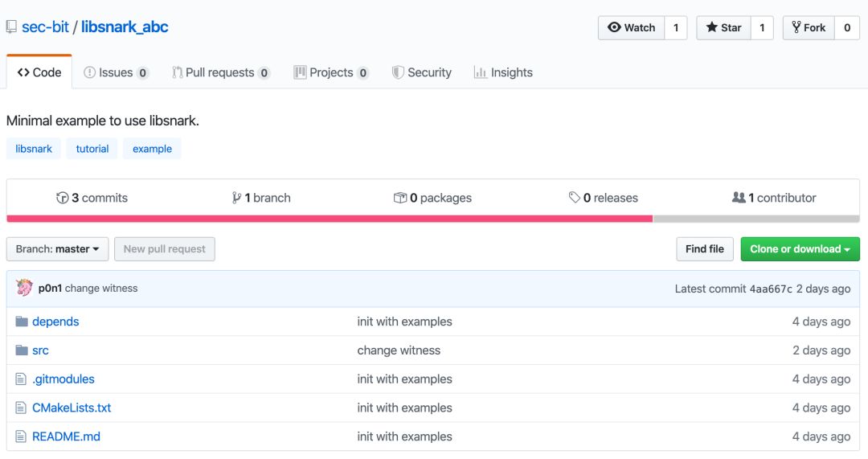Click the contributors people icon
The height and width of the screenshot is (459, 868).
739,197
